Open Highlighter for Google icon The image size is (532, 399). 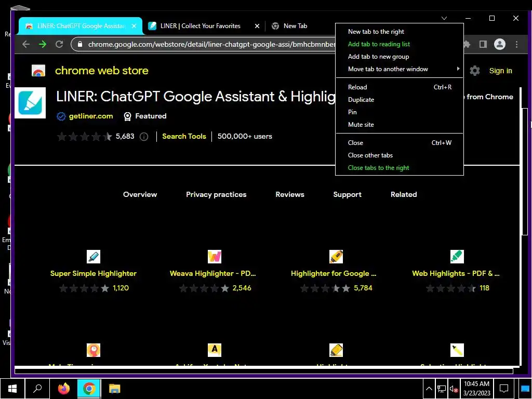336,257
